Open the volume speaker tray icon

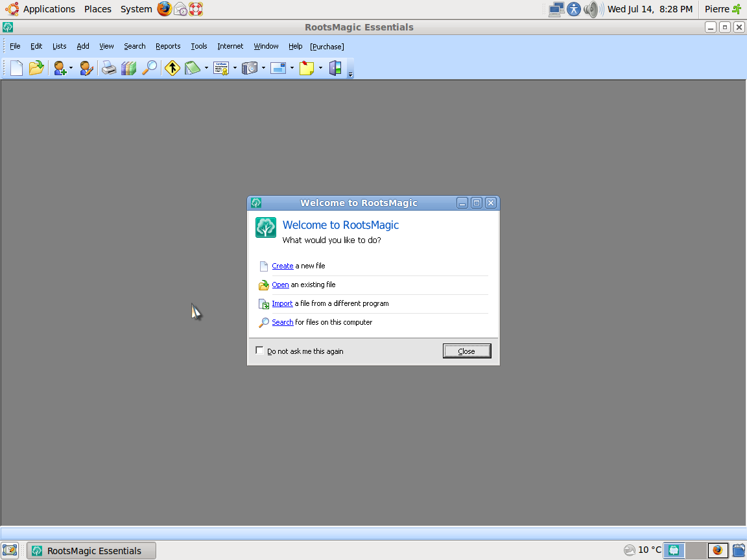click(593, 9)
